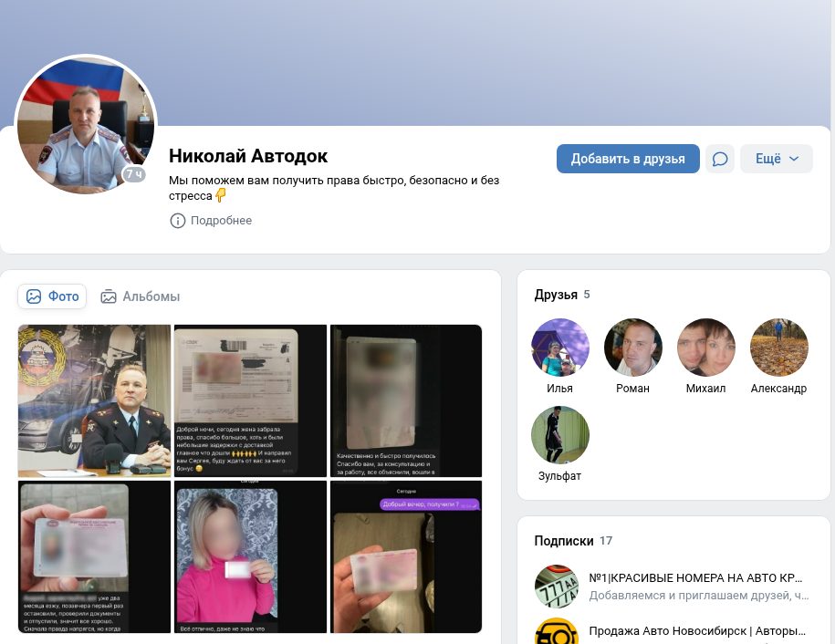835x644 pixels.
Task: Open photo of officer at desk with microphone
Action: (x=94, y=400)
